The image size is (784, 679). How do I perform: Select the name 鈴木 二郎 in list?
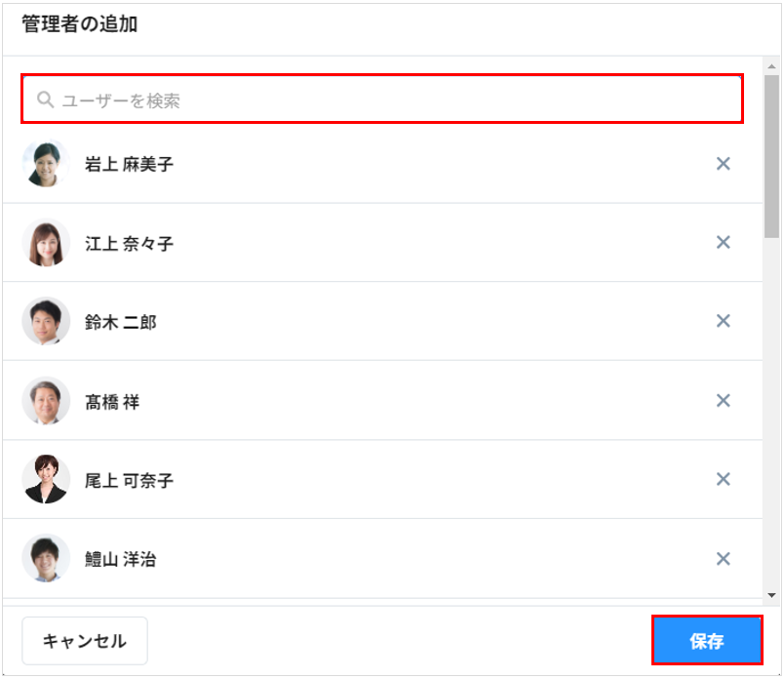click(x=120, y=322)
